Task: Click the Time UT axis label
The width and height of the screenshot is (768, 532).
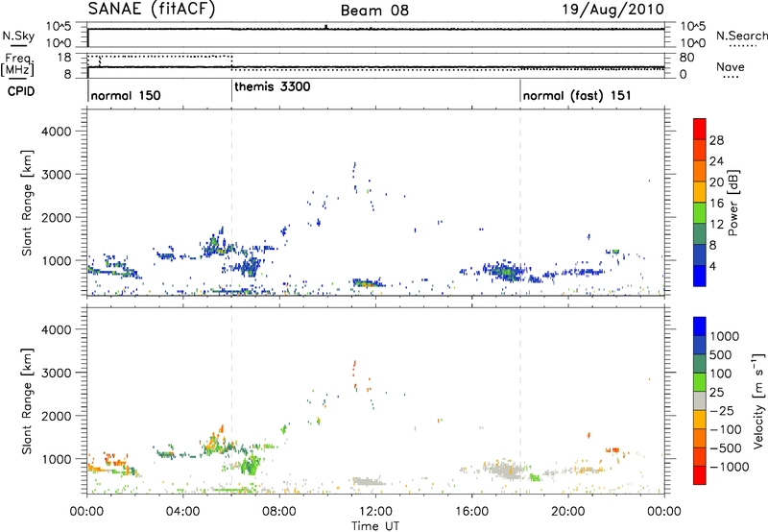Action: click(375, 526)
